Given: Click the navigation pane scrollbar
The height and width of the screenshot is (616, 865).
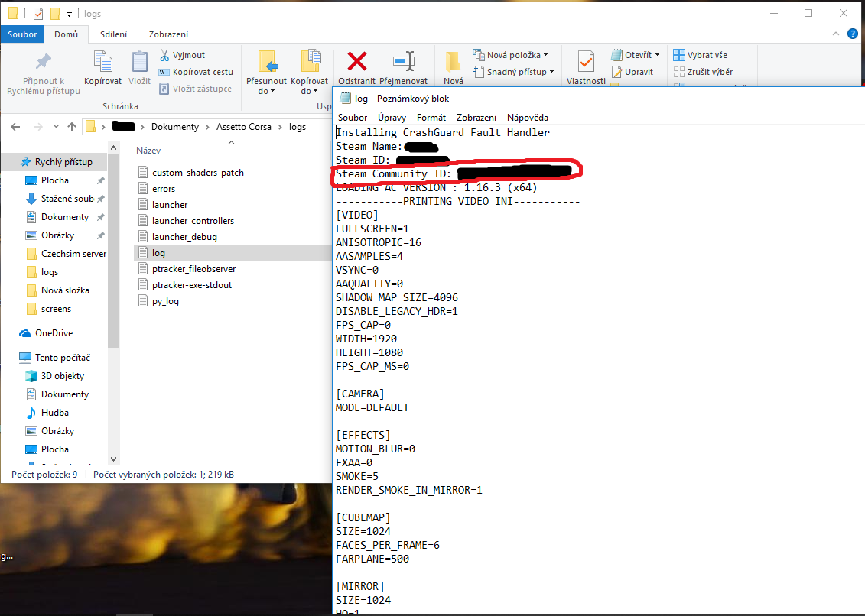Looking at the screenshot, I should click(113, 251).
